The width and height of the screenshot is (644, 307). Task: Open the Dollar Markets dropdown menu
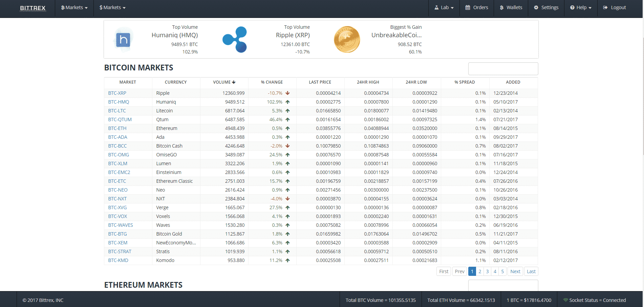pyautogui.click(x=112, y=7)
